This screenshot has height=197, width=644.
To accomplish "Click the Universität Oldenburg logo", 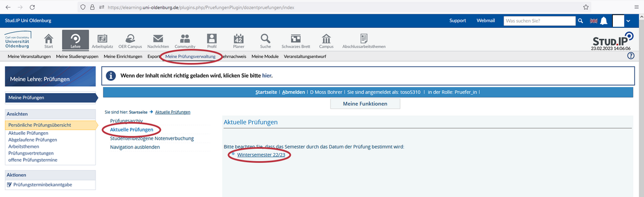I will (17, 40).
